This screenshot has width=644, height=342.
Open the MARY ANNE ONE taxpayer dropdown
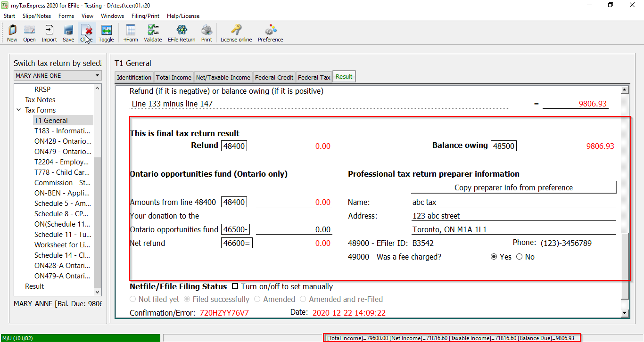[x=97, y=75]
